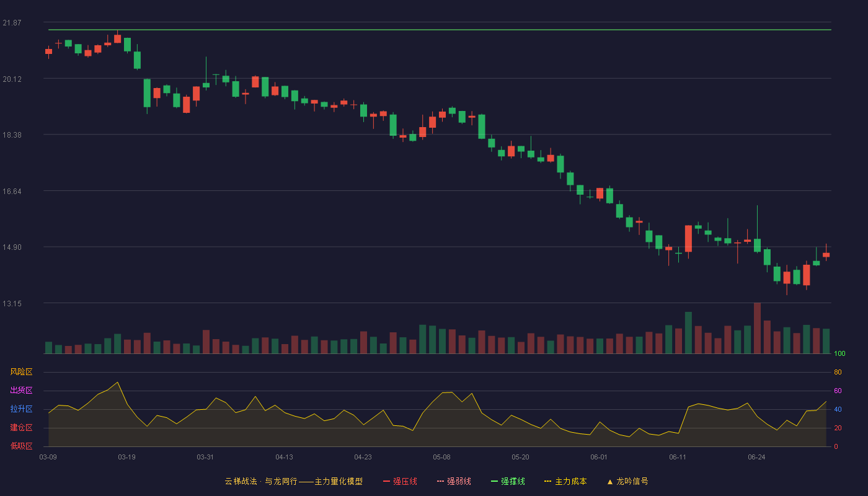Click the 05-20 date label

(521, 457)
